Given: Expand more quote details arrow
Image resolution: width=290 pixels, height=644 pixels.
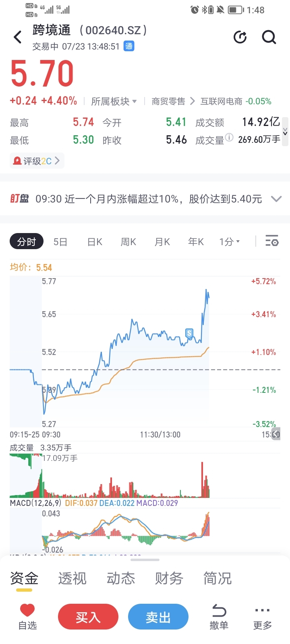Looking at the screenshot, I should pyautogui.click(x=285, y=132).
